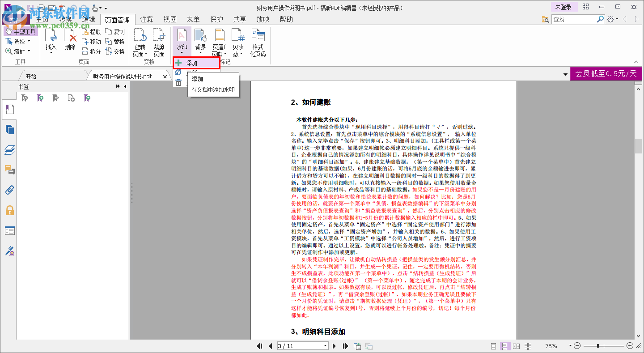
Task: Click the membership 会员低至0.5元/天 banner
Action: (606, 74)
